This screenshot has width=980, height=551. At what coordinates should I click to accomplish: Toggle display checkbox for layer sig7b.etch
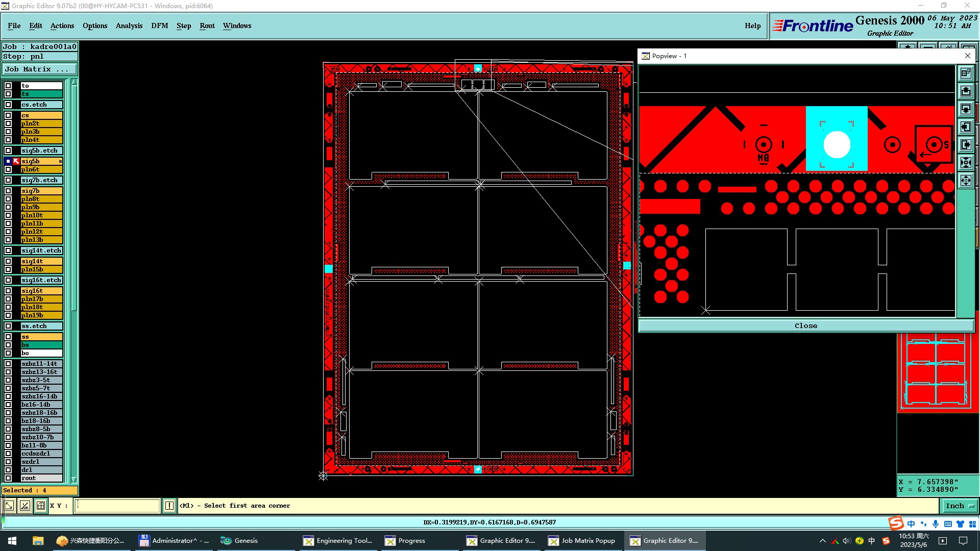click(x=8, y=180)
